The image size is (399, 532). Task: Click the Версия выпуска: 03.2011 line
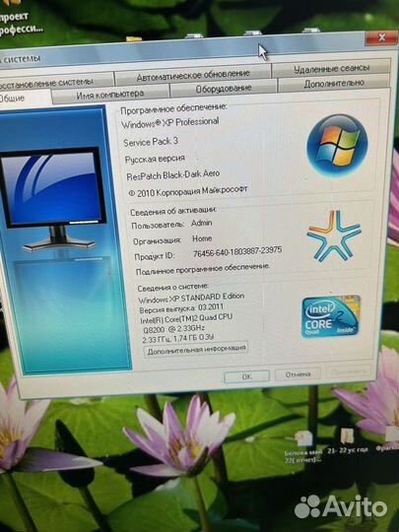point(181,308)
